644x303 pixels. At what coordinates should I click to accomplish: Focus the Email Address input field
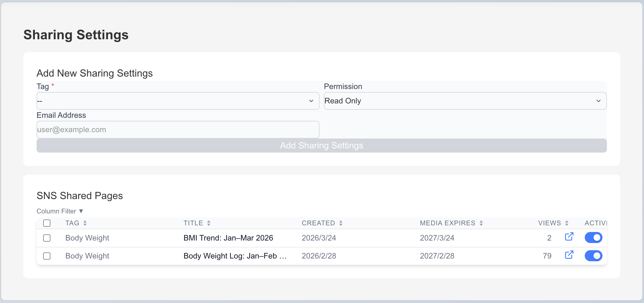pos(178,130)
